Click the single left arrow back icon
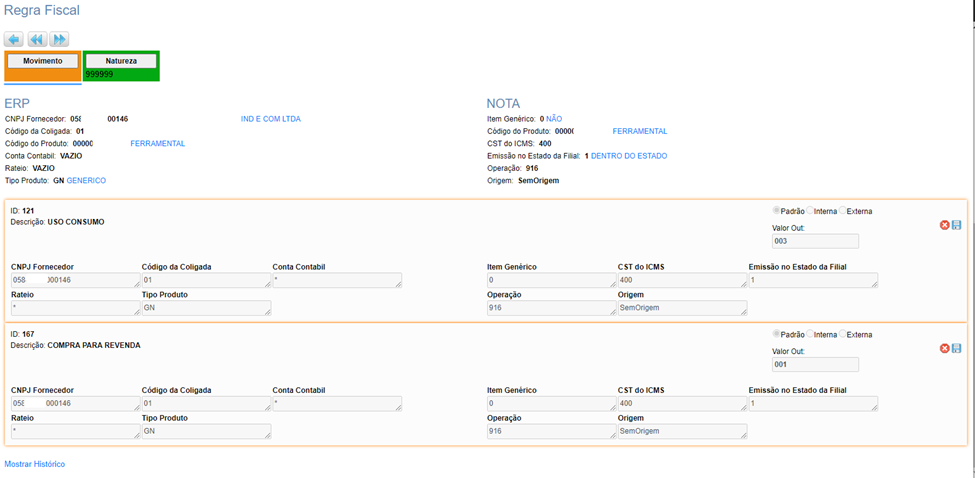Image resolution: width=975 pixels, height=478 pixels. pos(14,39)
